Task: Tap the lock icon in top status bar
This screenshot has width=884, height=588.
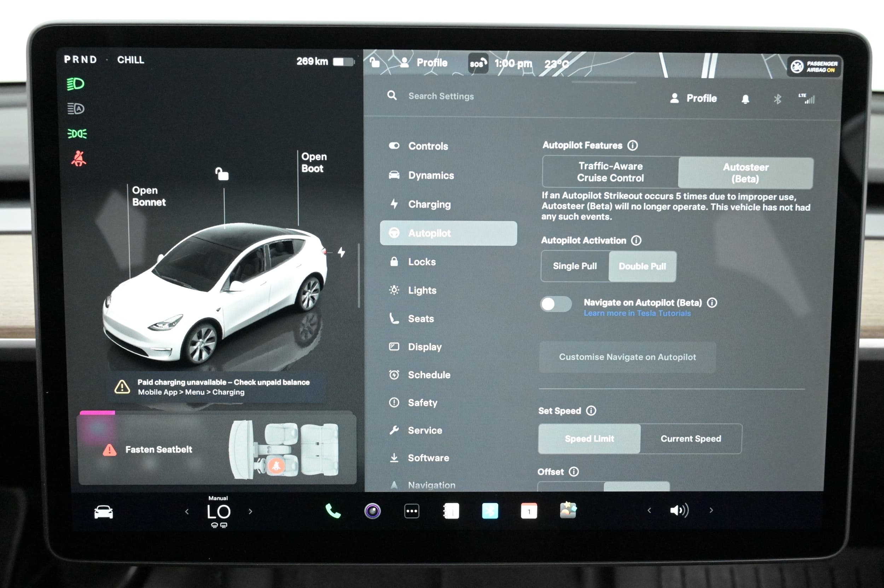Action: tap(374, 62)
